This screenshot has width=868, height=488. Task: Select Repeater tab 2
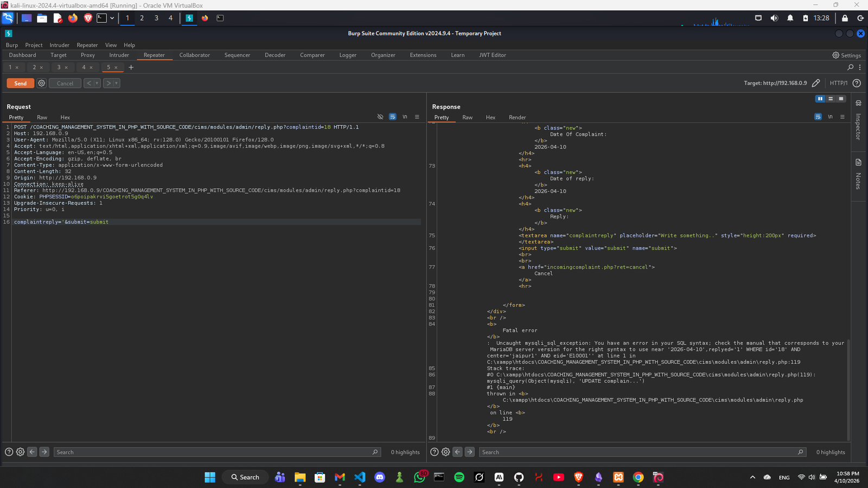(x=34, y=67)
